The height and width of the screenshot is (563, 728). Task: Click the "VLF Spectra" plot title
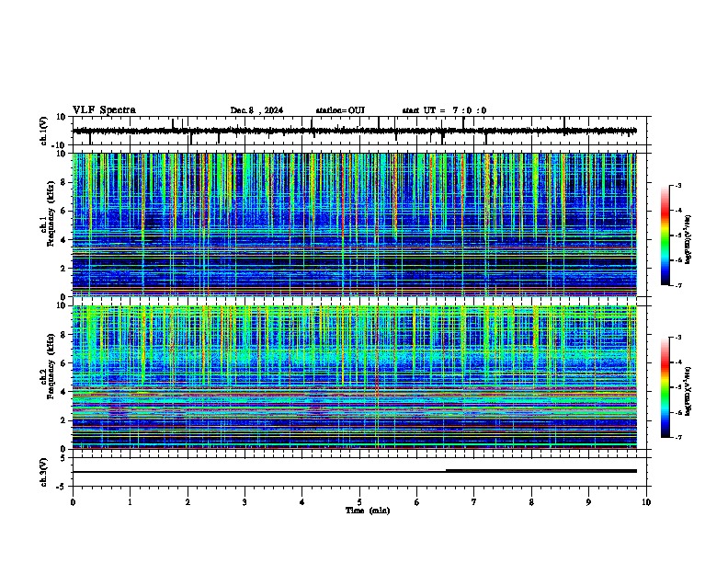click(x=104, y=110)
